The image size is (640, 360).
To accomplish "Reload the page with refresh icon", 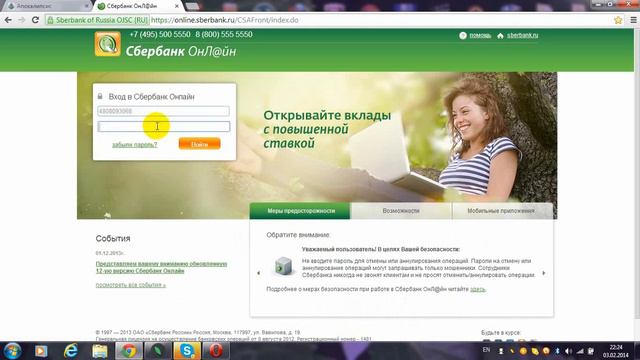I will [36, 20].
